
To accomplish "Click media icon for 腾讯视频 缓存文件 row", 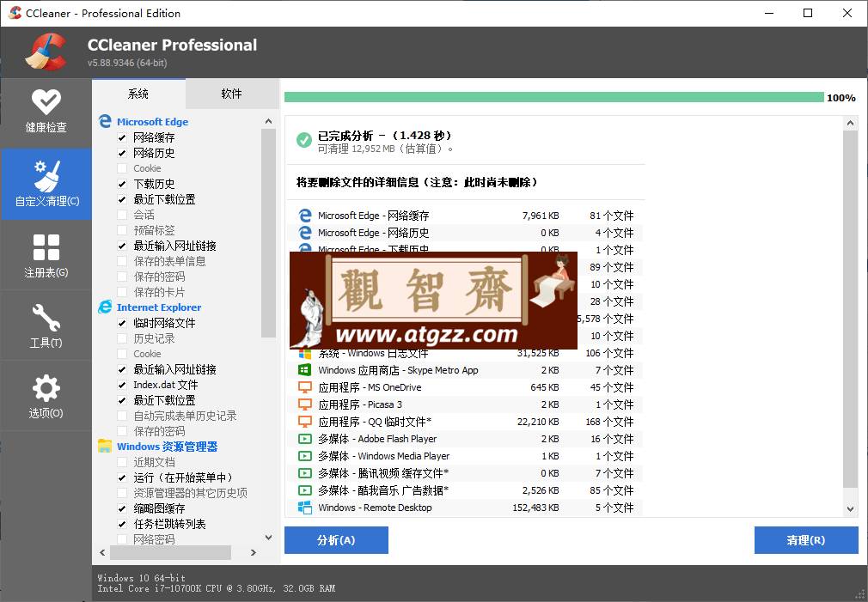I will tap(304, 473).
